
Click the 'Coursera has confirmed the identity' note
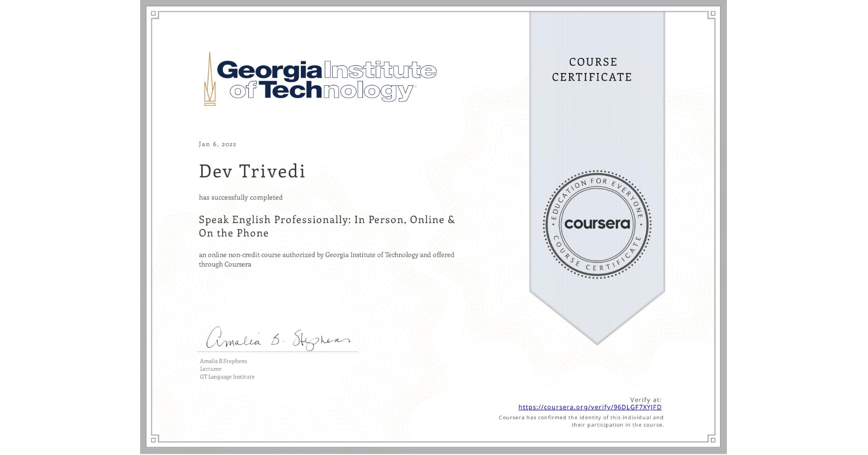click(x=581, y=421)
